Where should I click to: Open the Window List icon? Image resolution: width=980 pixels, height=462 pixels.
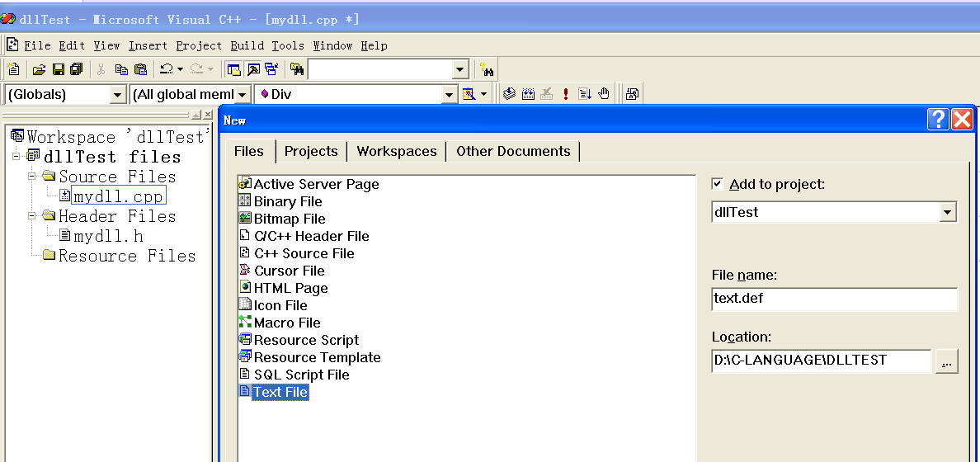[x=272, y=69]
